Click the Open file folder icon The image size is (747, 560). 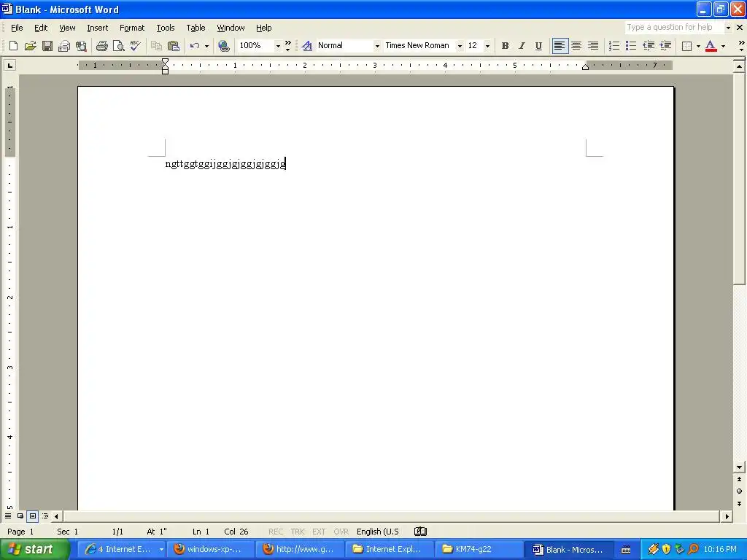[31, 46]
